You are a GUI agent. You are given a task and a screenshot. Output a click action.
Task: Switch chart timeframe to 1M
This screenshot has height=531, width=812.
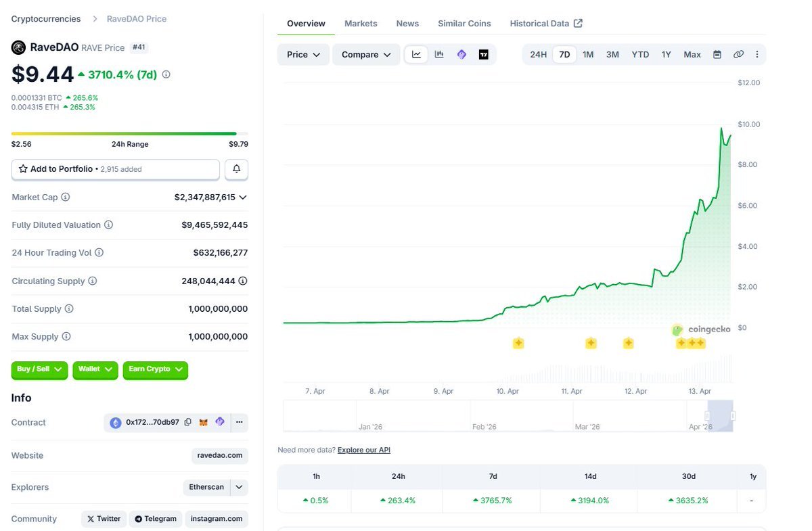pyautogui.click(x=587, y=54)
